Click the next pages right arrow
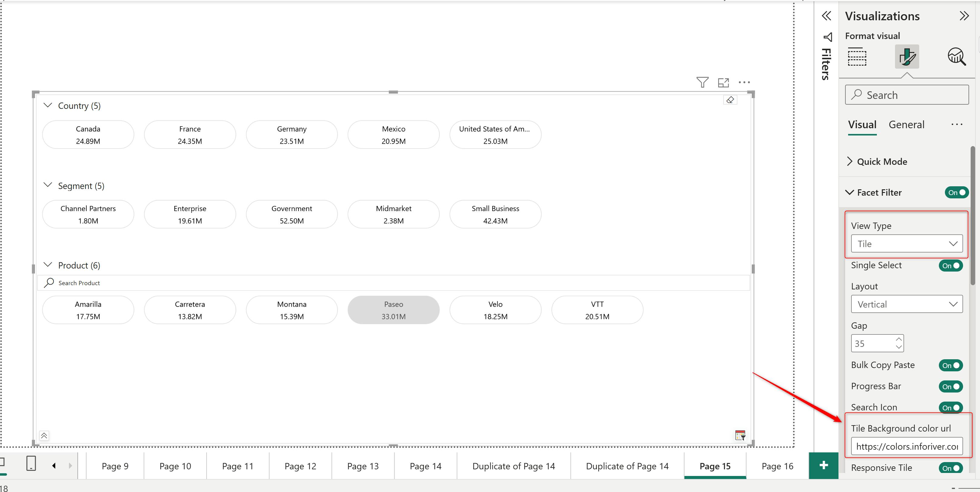This screenshot has height=492, width=980. 70,465
